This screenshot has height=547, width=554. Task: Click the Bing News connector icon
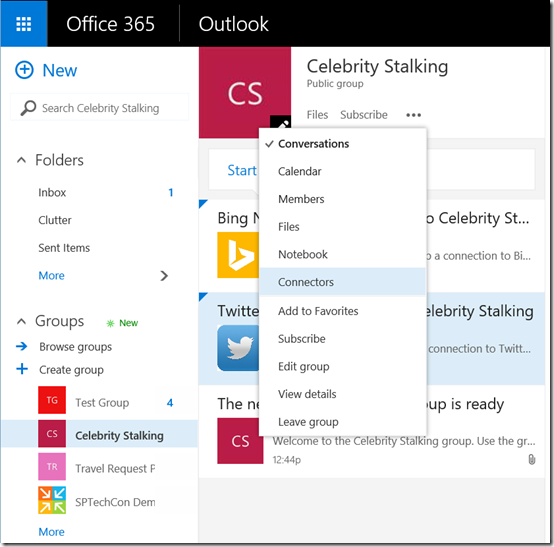(x=238, y=255)
